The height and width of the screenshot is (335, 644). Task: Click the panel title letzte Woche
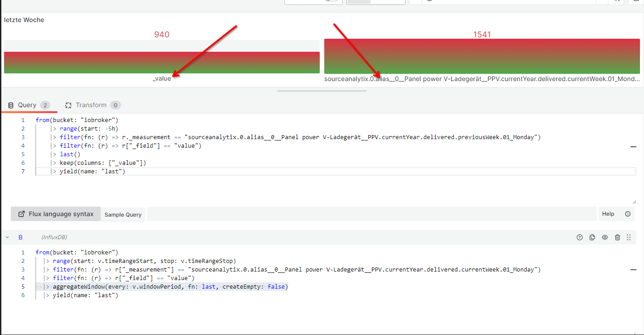point(24,20)
